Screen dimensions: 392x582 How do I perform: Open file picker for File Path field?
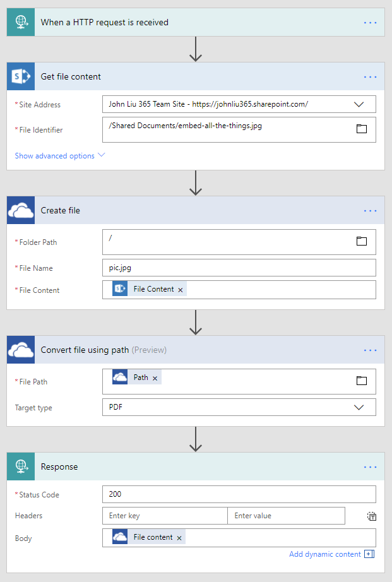tap(362, 381)
